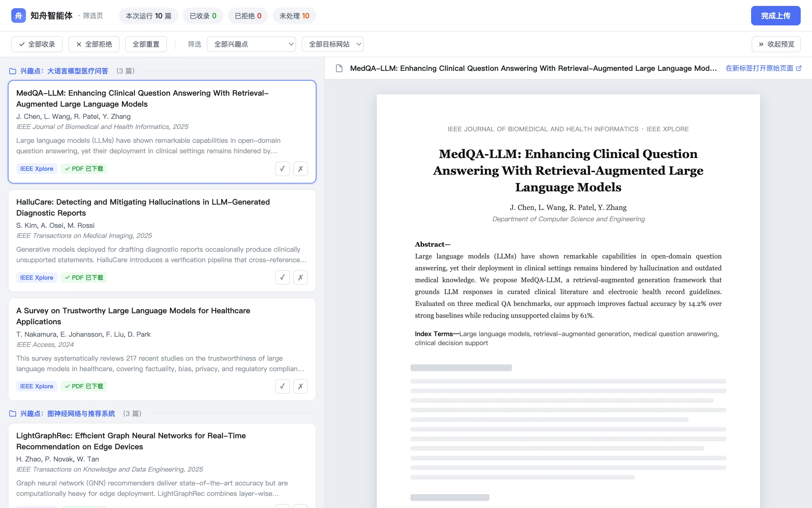Reject the HalluCare paper with cross
The height and width of the screenshot is (508, 812).
pos(300,277)
